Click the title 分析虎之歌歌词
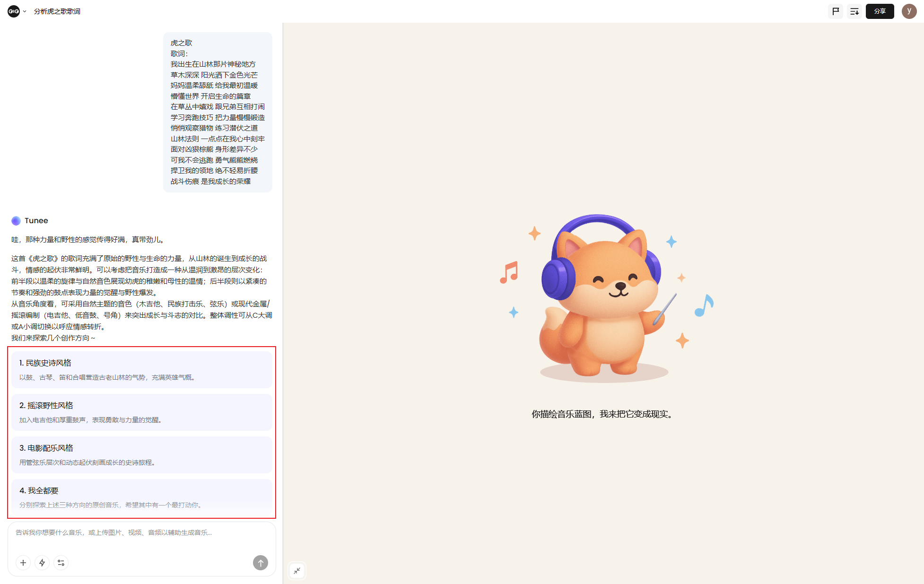 tap(57, 11)
